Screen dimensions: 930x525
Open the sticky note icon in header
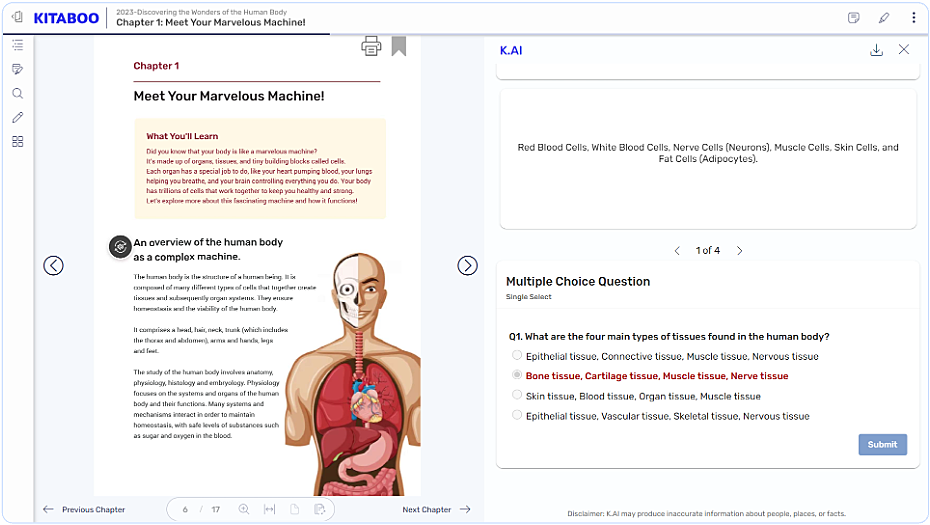click(x=854, y=18)
